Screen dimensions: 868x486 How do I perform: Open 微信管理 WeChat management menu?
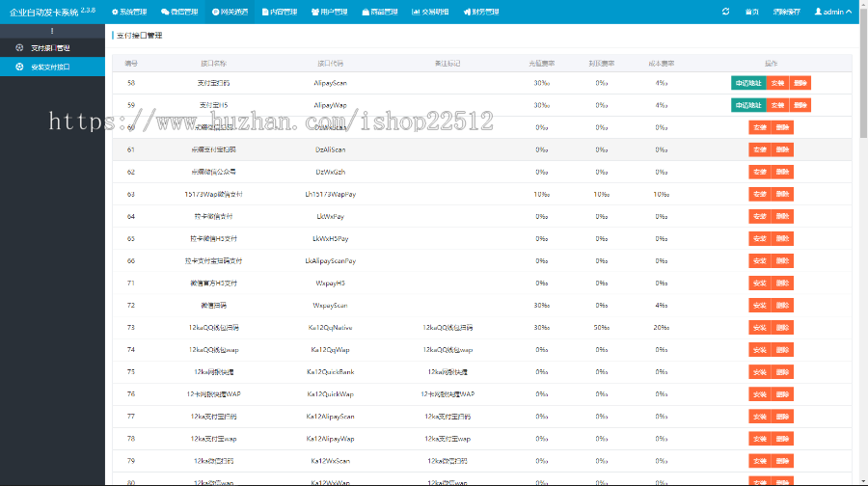179,12
